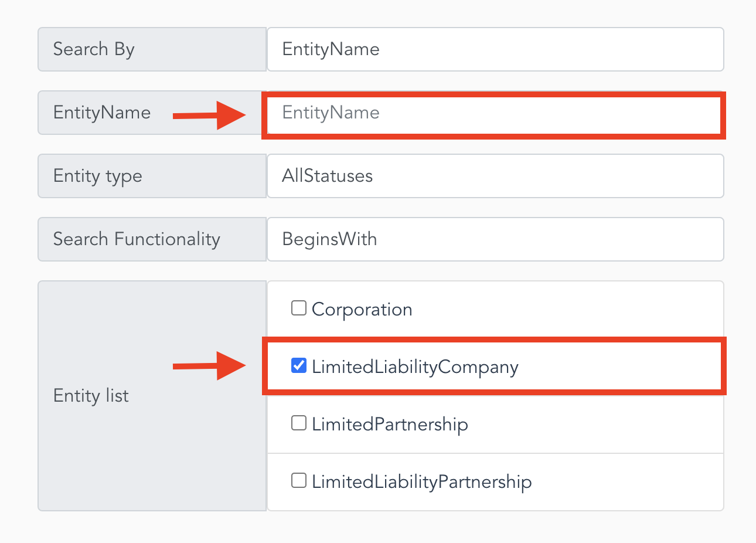Expand the Entity type AllStatuses dropdown
756x543 pixels.
495,176
